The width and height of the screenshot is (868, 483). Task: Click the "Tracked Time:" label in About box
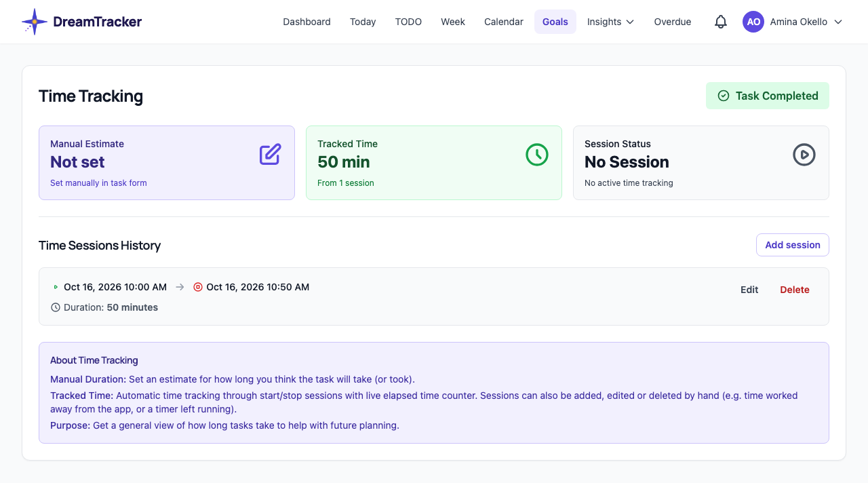click(81, 395)
